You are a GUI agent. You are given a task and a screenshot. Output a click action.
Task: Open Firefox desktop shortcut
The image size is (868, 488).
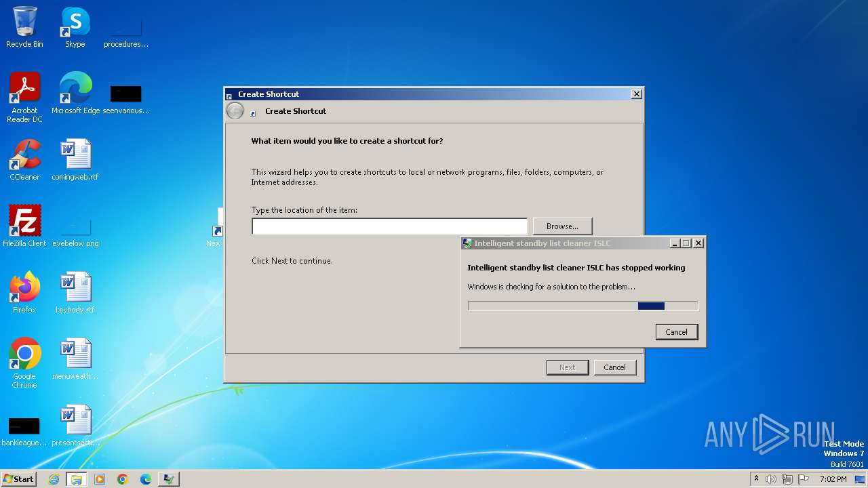tap(24, 293)
